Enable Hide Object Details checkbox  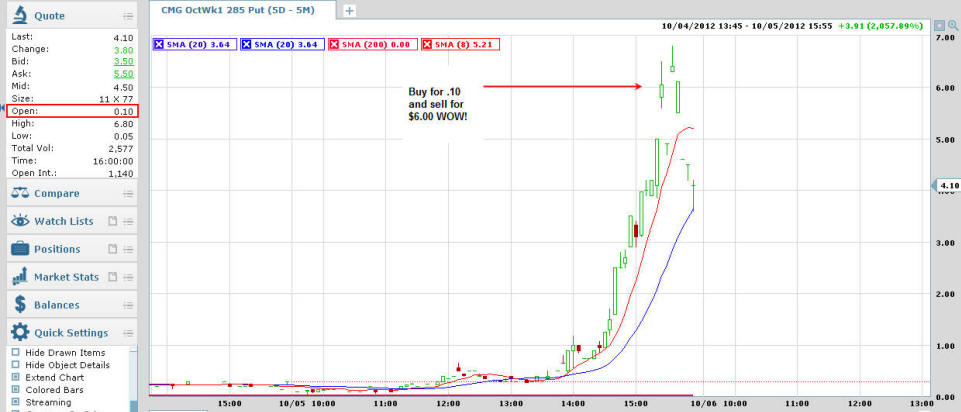coord(15,365)
